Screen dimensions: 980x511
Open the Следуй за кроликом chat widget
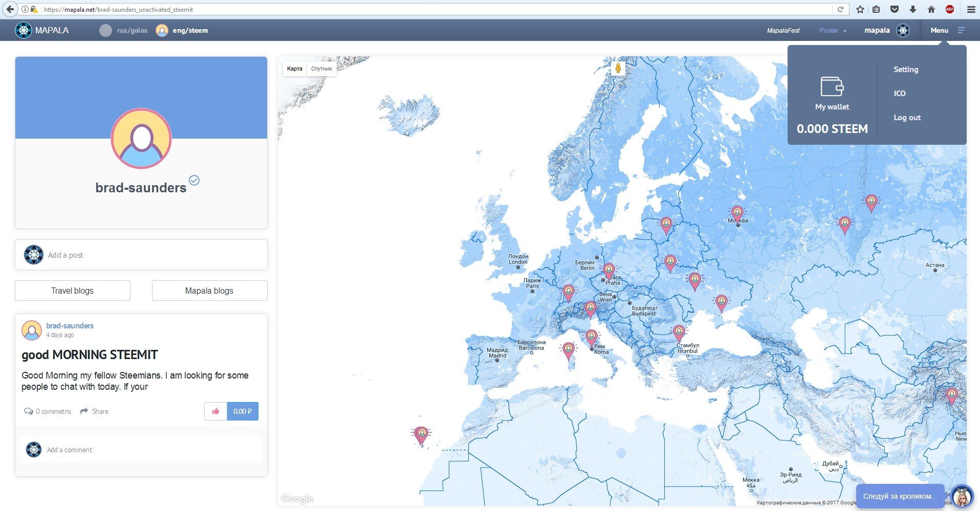click(900, 496)
